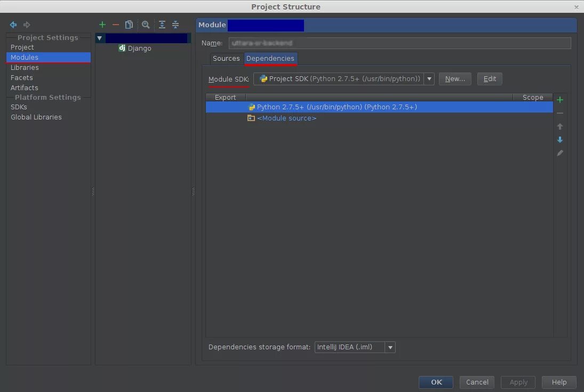Open Help for this dialog
584x392 pixels.
(559, 382)
